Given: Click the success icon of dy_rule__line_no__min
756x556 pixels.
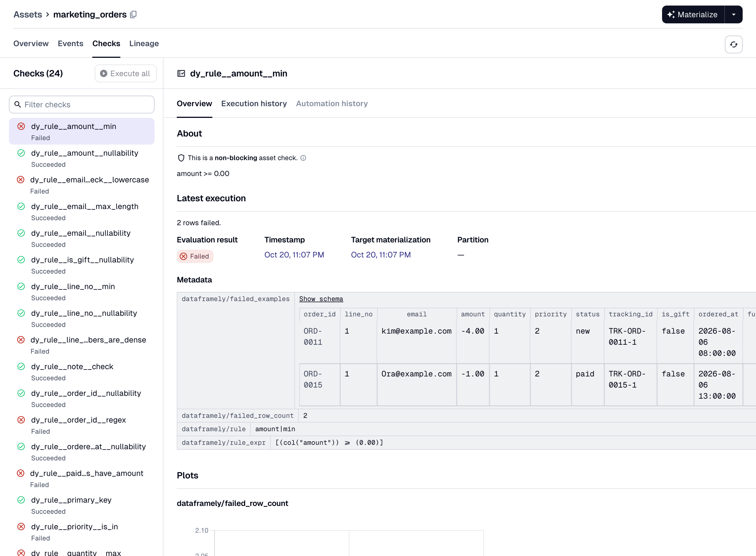Looking at the screenshot, I should pyautogui.click(x=21, y=286).
